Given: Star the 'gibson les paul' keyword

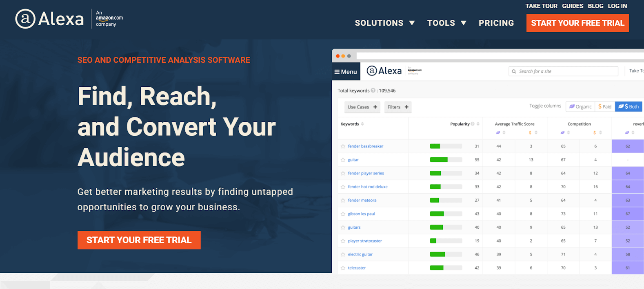Looking at the screenshot, I should pyautogui.click(x=343, y=214).
